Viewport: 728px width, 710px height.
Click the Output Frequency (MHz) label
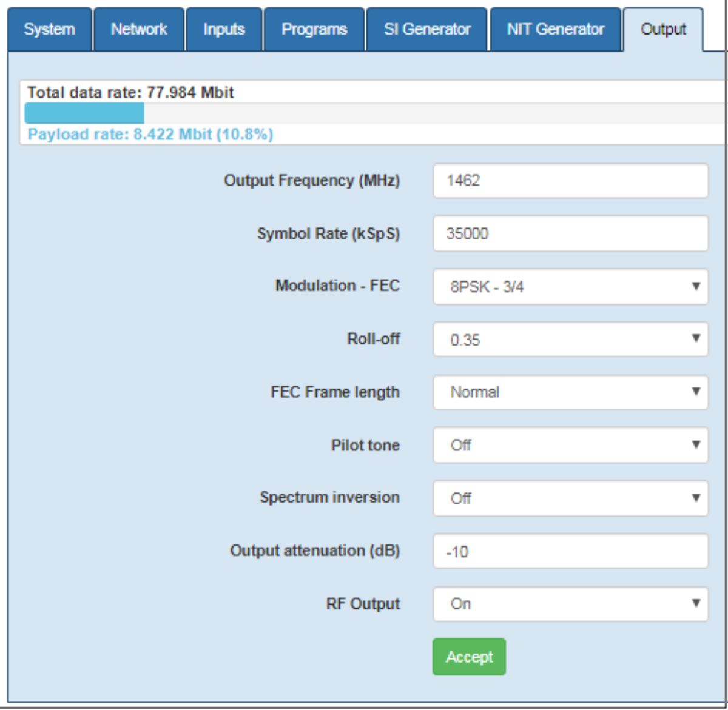[x=312, y=181]
